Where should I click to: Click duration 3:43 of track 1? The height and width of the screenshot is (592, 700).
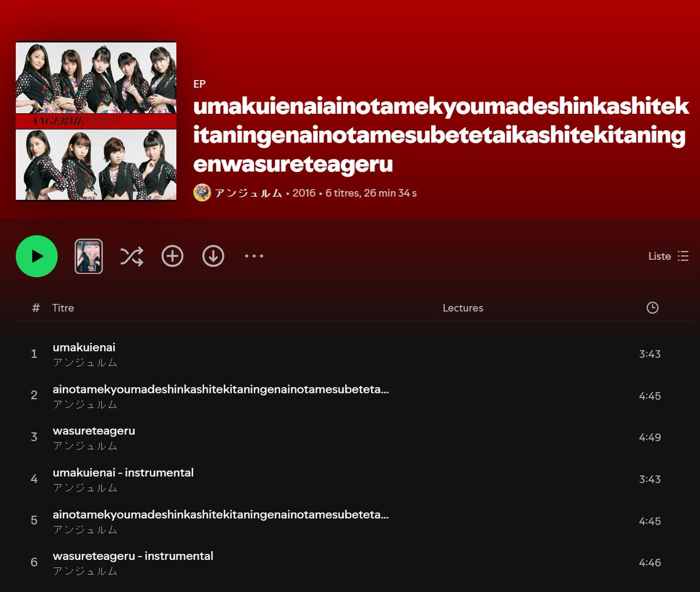pyautogui.click(x=650, y=354)
